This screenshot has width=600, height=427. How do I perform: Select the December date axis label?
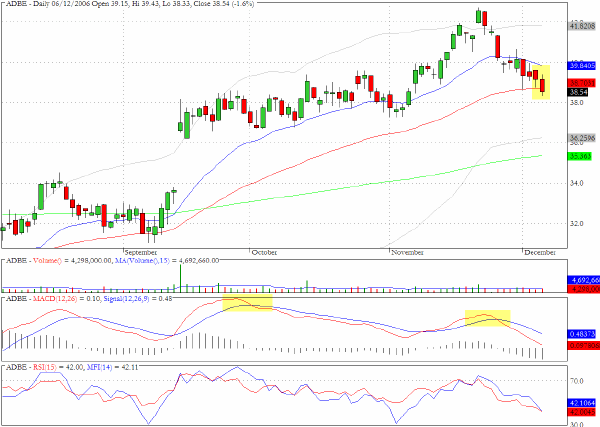pos(540,253)
